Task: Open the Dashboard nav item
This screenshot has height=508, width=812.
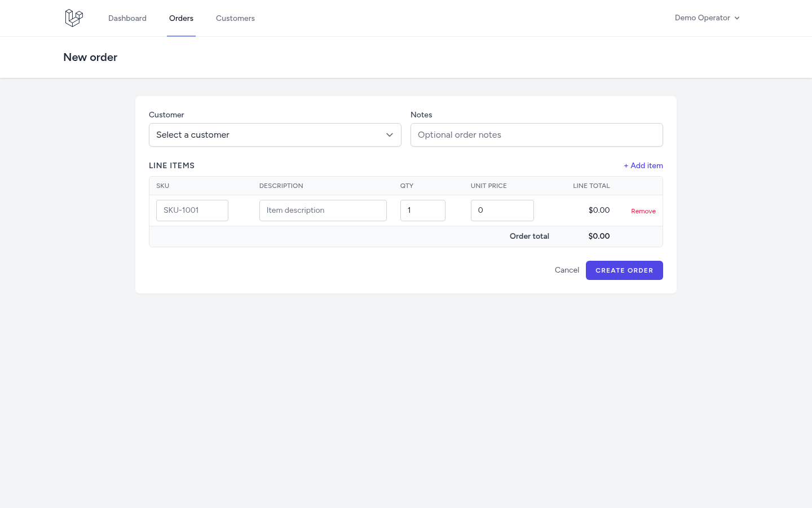Action: [127, 18]
